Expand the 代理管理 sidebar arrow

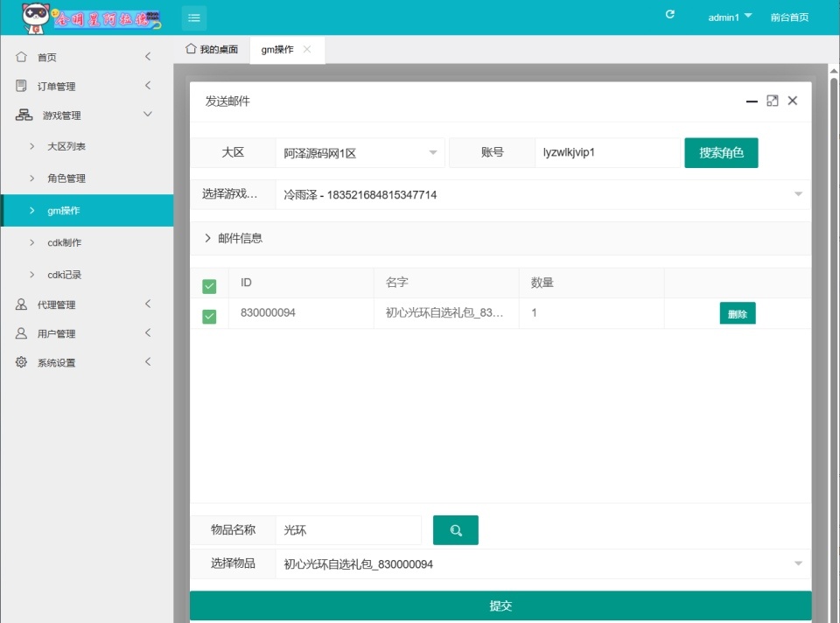pyautogui.click(x=148, y=304)
